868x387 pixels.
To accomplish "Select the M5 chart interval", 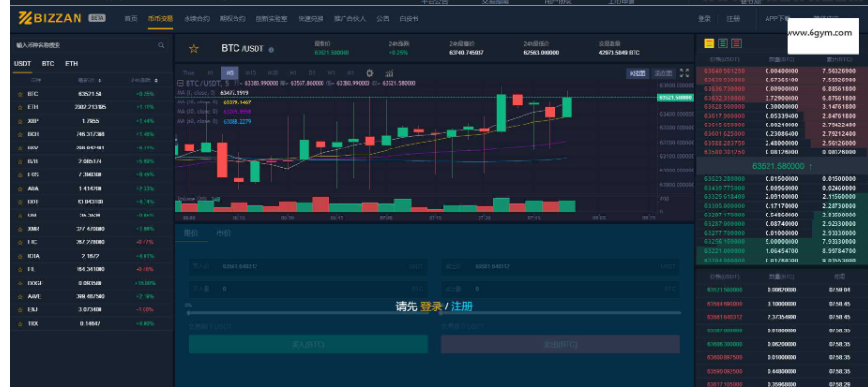I will click(229, 73).
